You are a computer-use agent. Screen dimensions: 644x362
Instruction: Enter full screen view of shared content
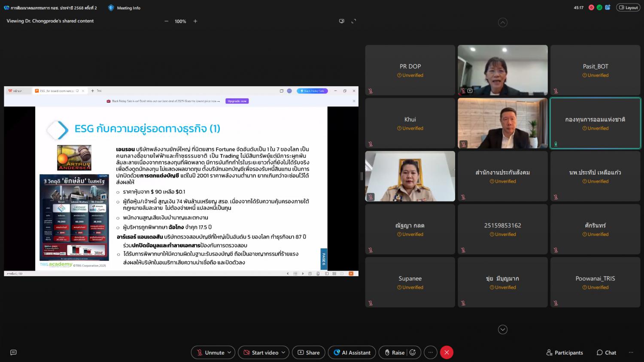pyautogui.click(x=354, y=21)
